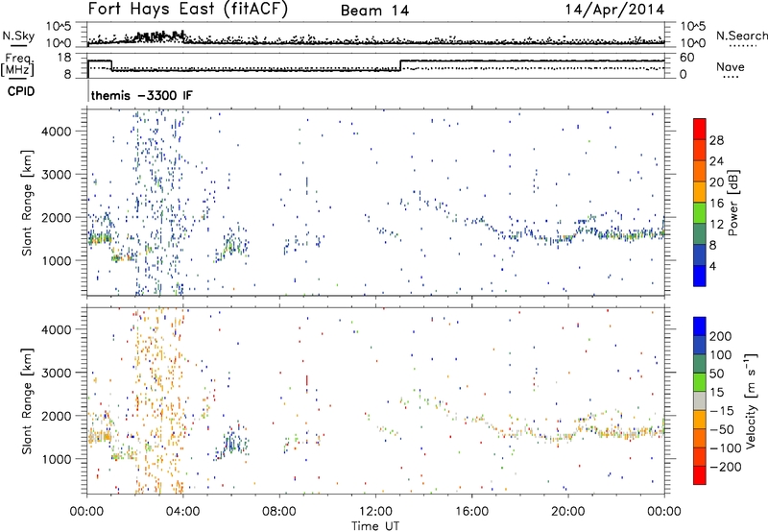Click the '-200' velocity colorbar tick label
768x532 pixels.
pyautogui.click(x=724, y=467)
